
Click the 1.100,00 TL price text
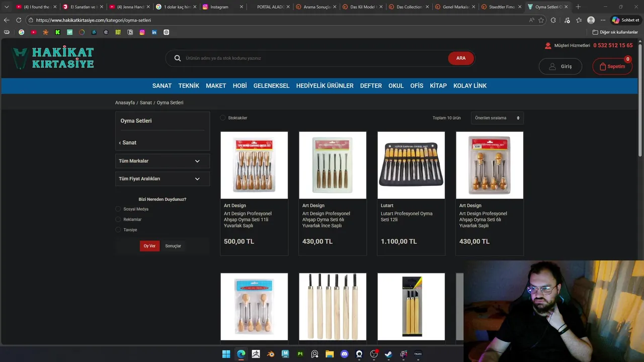399,241
